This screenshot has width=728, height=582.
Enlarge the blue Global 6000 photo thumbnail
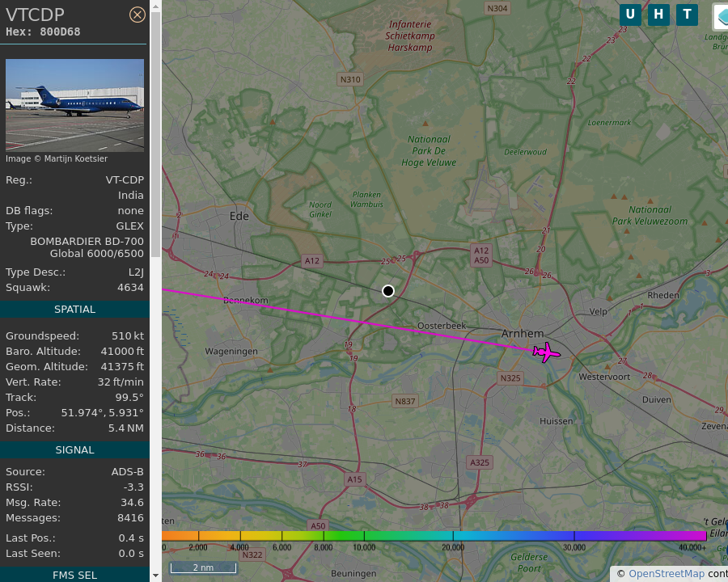(x=74, y=104)
